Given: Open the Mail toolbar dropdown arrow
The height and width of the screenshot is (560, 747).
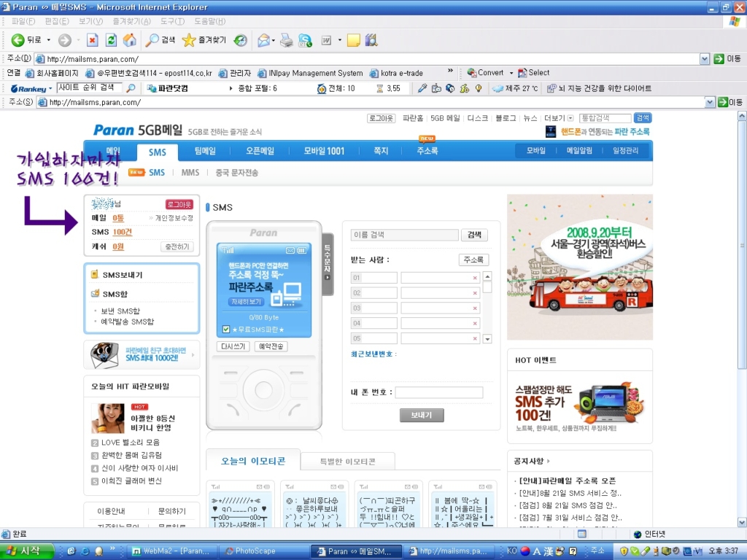Looking at the screenshot, I should [274, 41].
